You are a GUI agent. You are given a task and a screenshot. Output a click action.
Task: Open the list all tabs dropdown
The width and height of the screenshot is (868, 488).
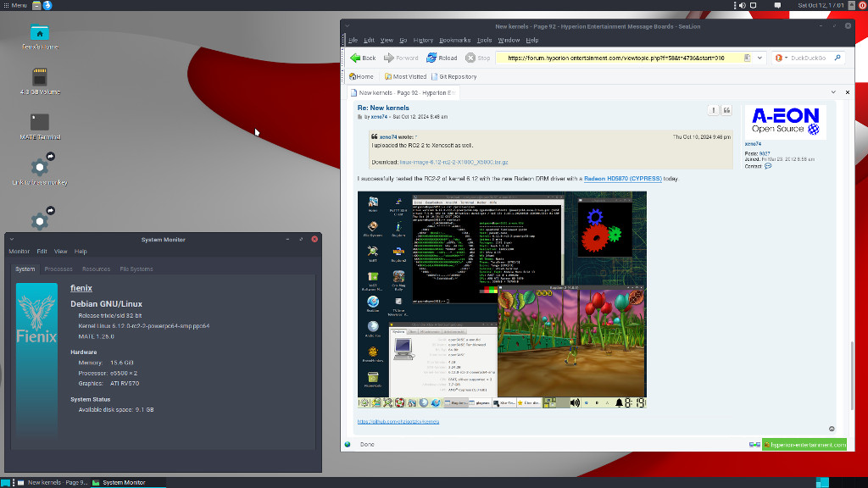click(x=833, y=92)
